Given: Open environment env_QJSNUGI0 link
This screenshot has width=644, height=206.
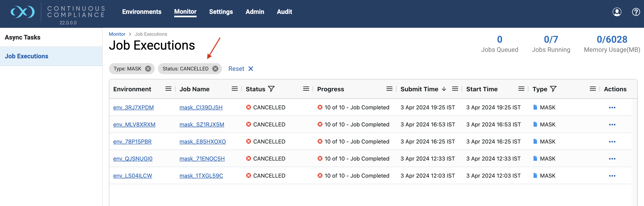Looking at the screenshot, I should click(x=133, y=159).
